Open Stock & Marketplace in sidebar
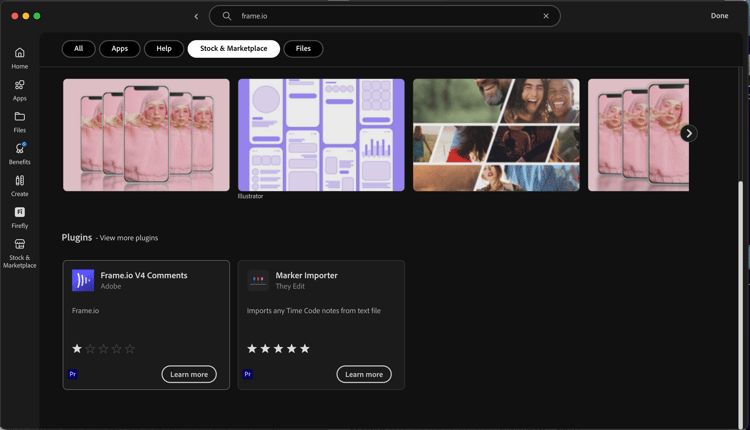 pos(20,254)
